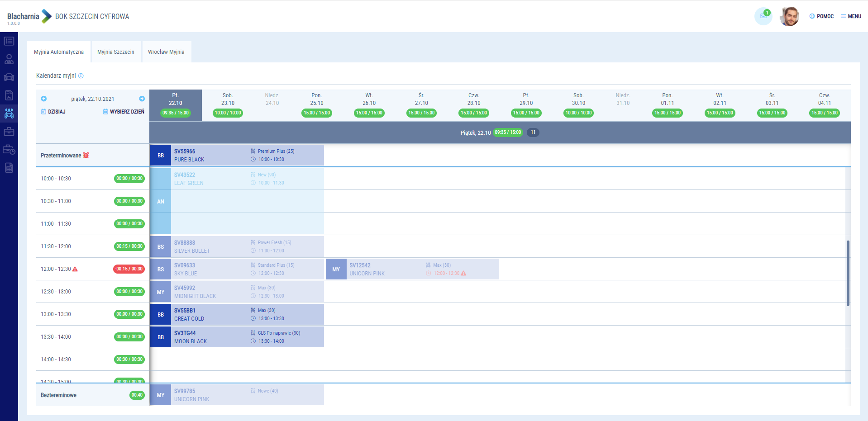The width and height of the screenshot is (868, 421).
Task: Click the car icon in sidebar
Action: point(9,77)
